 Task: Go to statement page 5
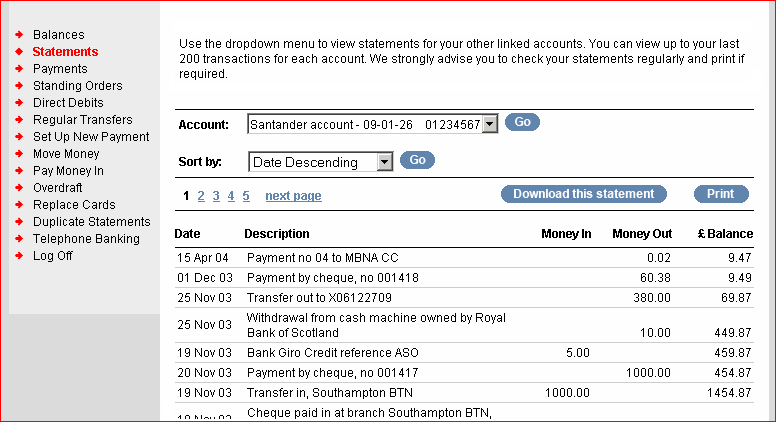click(246, 196)
